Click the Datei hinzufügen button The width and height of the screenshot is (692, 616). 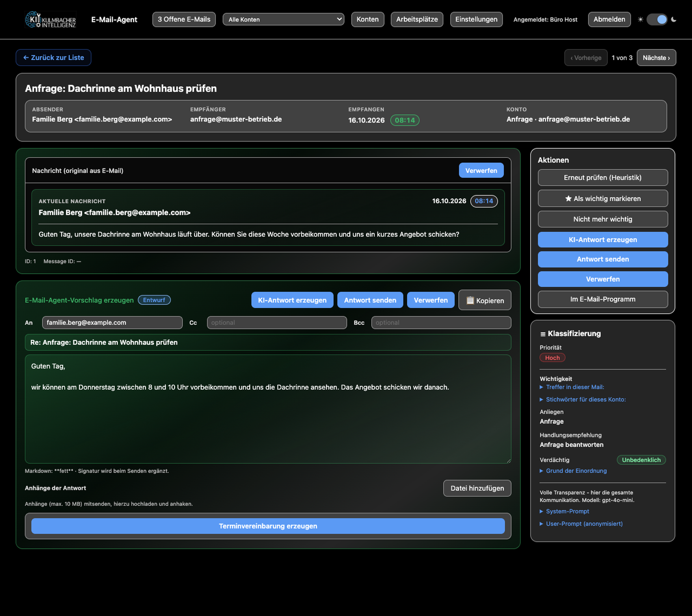477,488
